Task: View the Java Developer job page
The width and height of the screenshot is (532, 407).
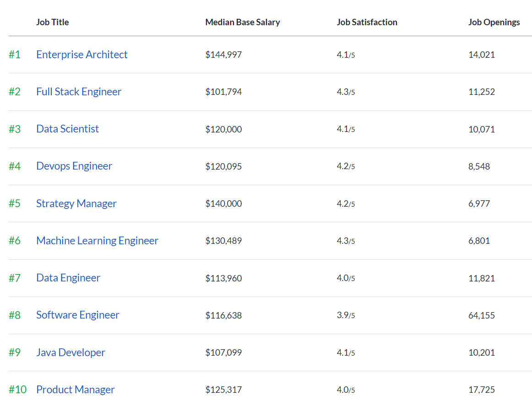Action: coord(71,352)
